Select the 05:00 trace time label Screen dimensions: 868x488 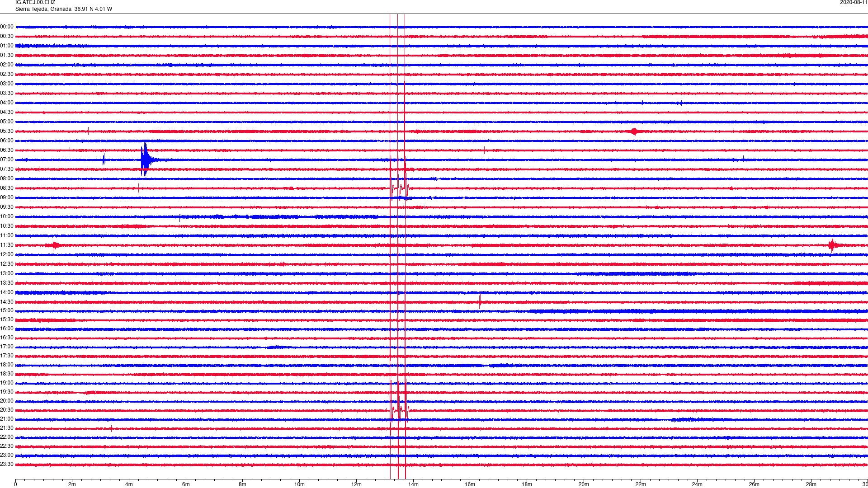point(7,122)
